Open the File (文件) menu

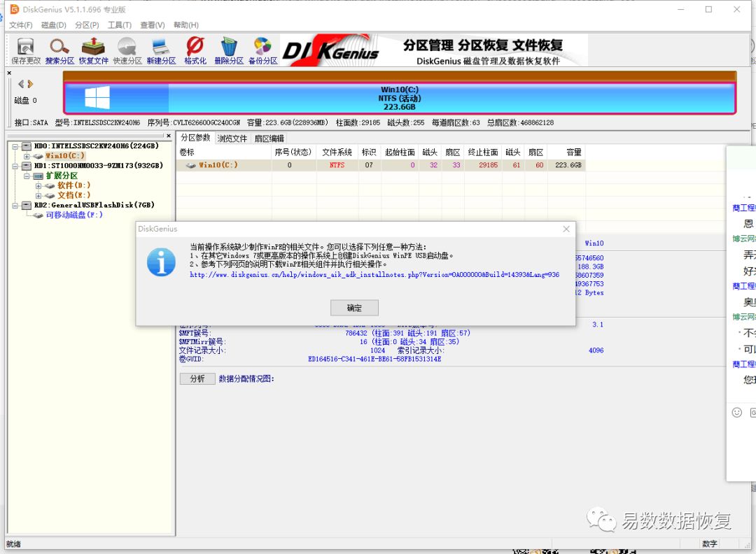pyautogui.click(x=21, y=25)
